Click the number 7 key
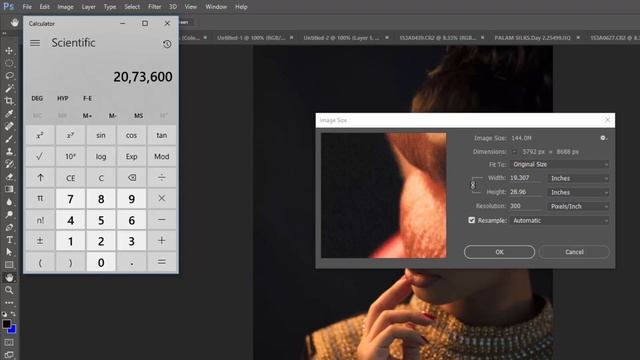This screenshot has width=640, height=360. click(x=71, y=199)
